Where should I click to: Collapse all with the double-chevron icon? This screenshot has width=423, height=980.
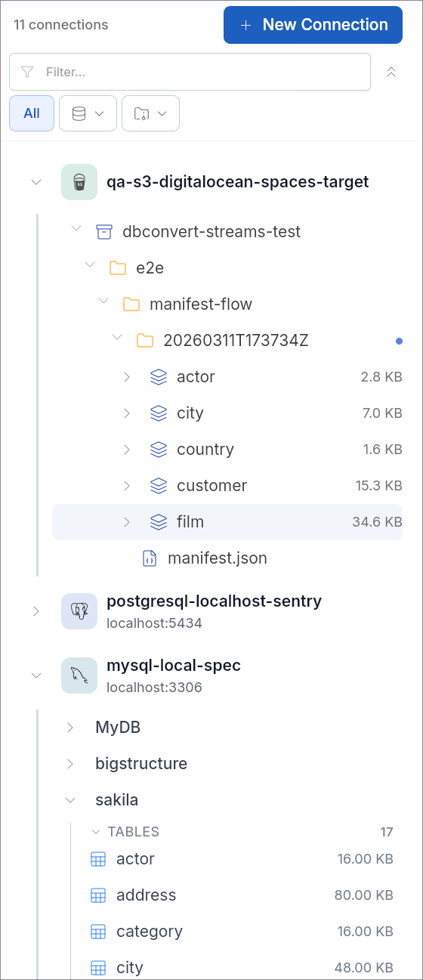pos(391,72)
